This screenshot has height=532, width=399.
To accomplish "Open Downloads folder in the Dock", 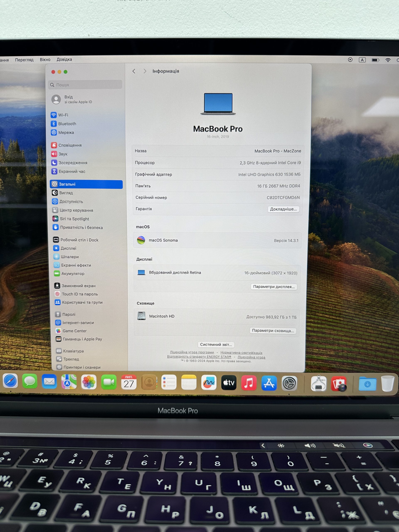I will point(367,384).
